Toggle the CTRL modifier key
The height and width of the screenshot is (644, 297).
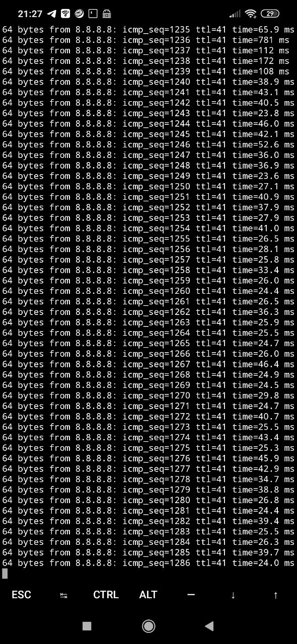click(x=106, y=595)
